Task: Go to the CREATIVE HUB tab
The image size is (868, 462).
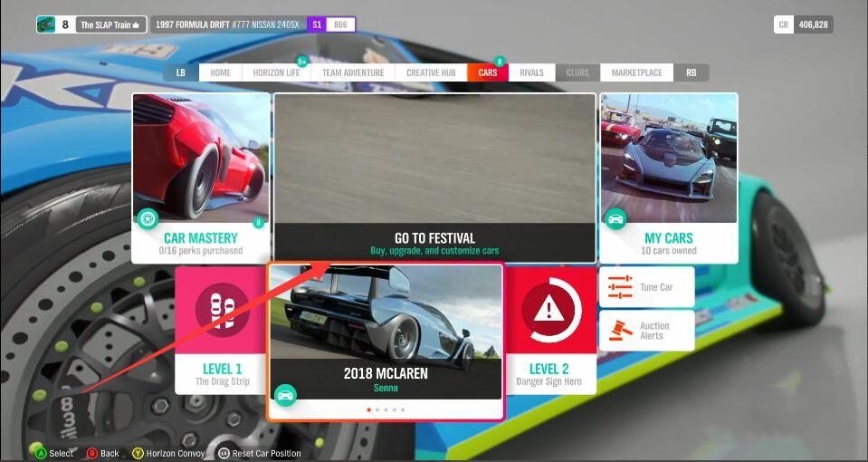Action: [x=431, y=72]
